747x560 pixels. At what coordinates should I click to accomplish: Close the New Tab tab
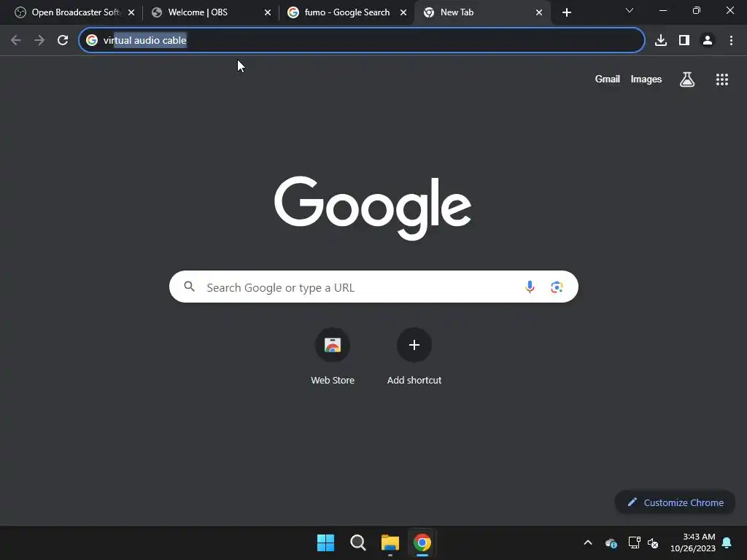coord(539,12)
